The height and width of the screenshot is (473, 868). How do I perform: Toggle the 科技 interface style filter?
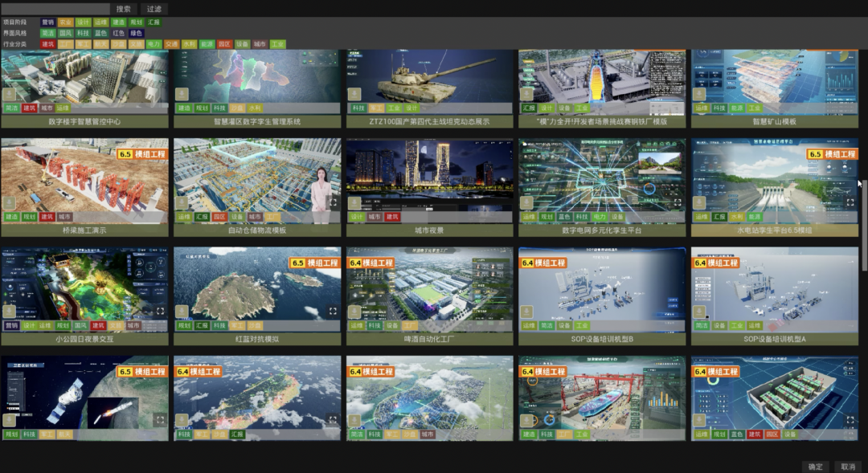[83, 33]
